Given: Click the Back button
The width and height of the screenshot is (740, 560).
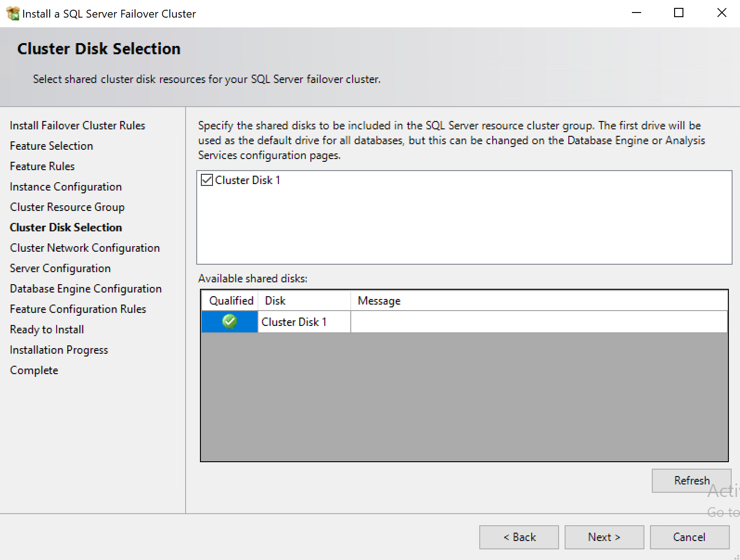Looking at the screenshot, I should [x=519, y=537].
